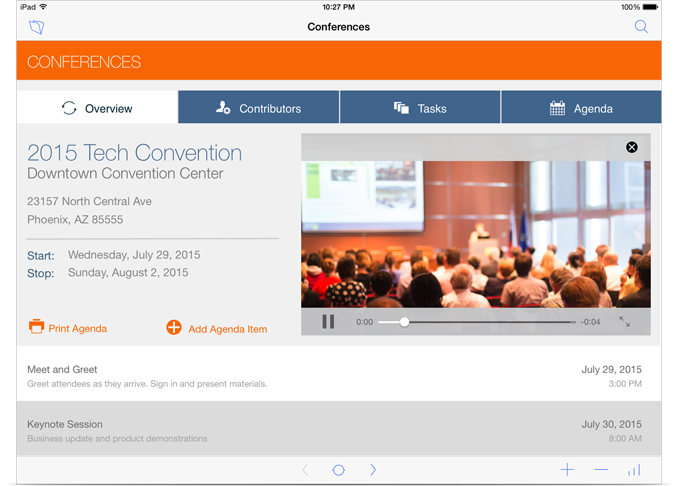Select the Meet and Greet agenda row
The height and width of the screenshot is (486, 678).
point(339,376)
